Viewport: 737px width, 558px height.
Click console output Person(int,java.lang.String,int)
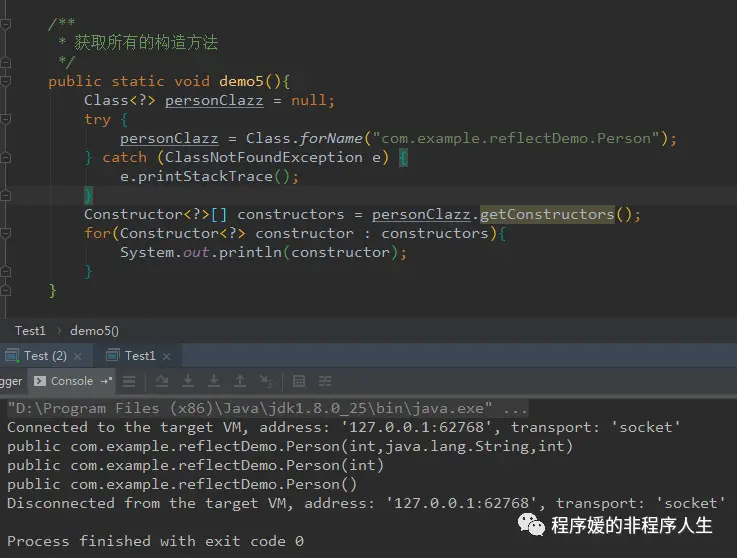429,446
